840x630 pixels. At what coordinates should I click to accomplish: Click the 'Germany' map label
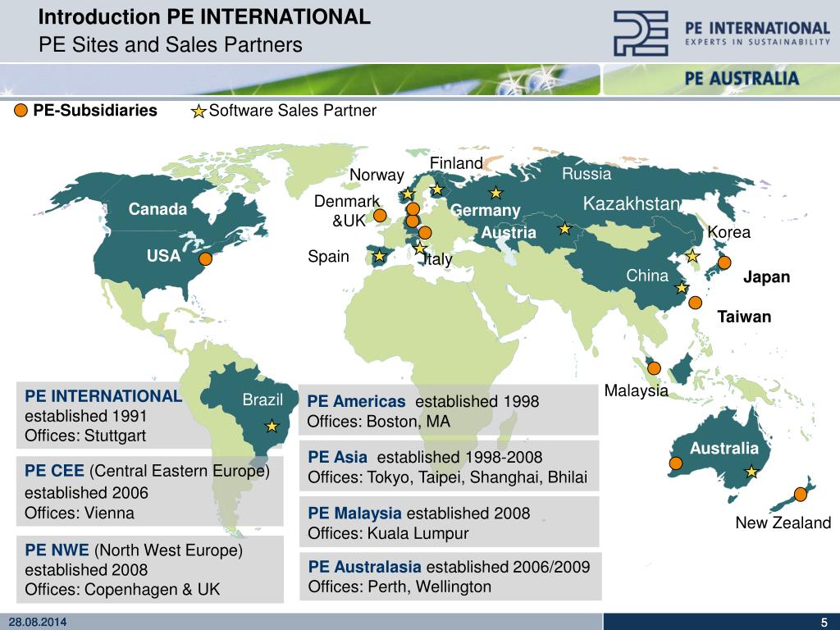point(486,211)
